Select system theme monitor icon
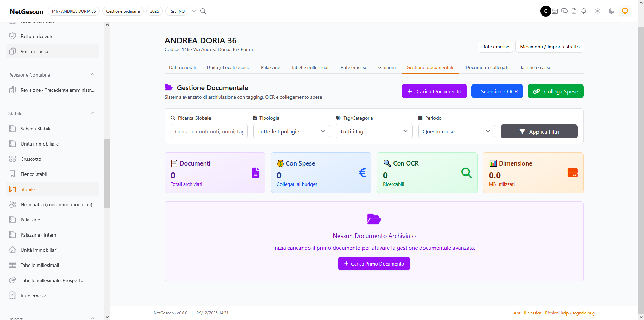 tap(625, 11)
